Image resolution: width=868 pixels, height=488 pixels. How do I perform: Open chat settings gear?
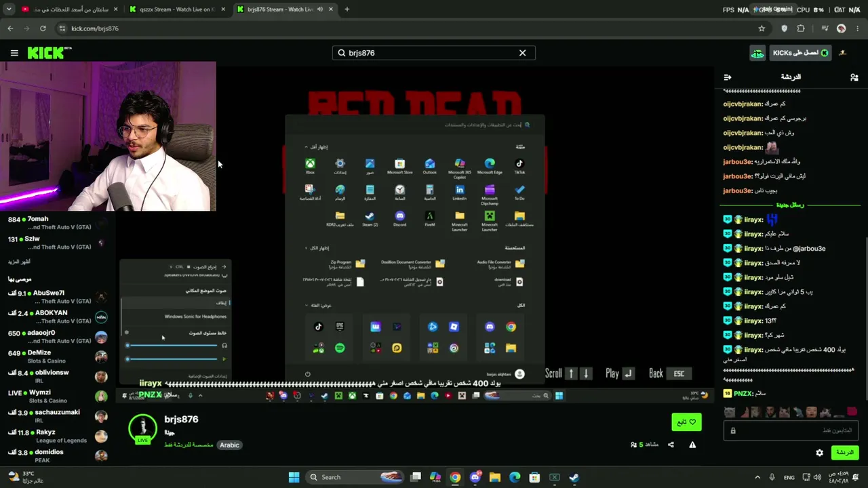819,453
